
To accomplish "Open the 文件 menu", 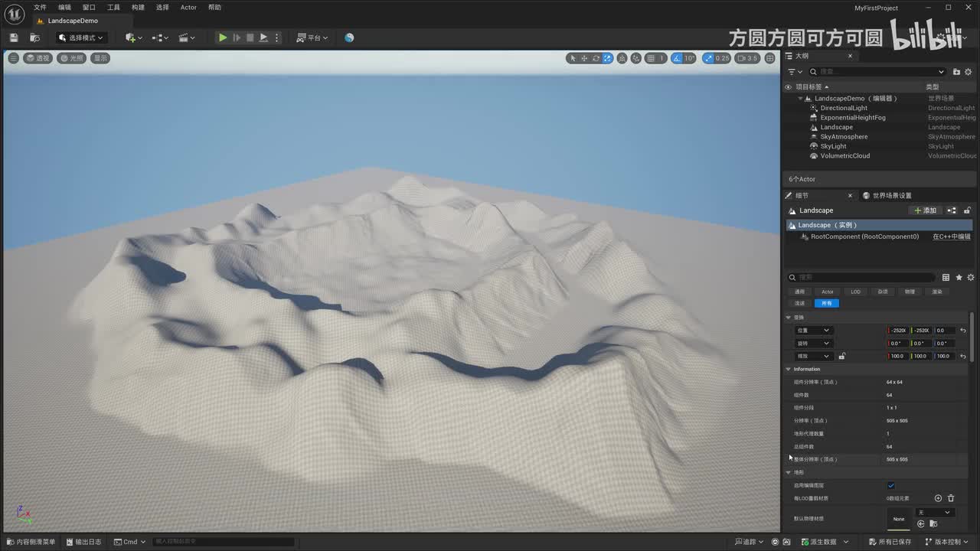I will [x=40, y=8].
